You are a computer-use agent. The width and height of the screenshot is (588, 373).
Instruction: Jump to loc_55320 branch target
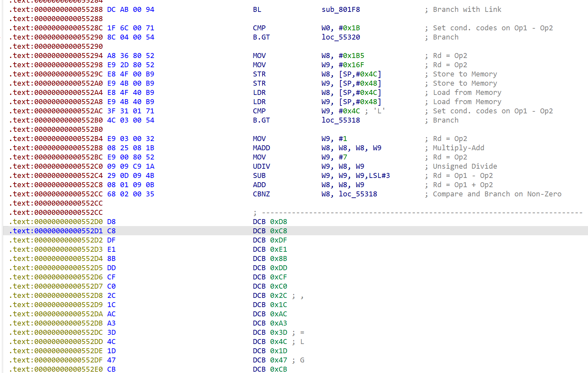(x=341, y=37)
